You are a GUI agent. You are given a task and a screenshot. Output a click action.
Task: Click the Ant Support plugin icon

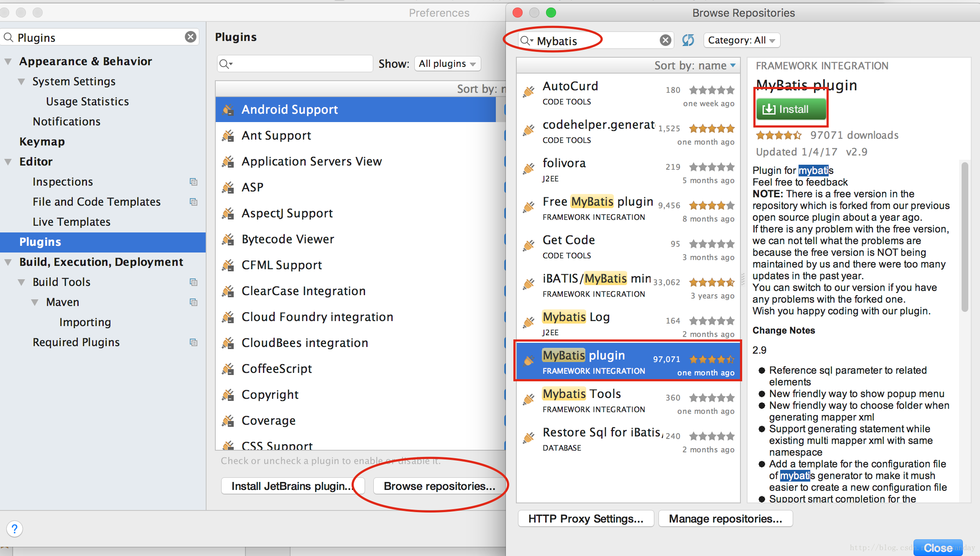[x=228, y=135]
